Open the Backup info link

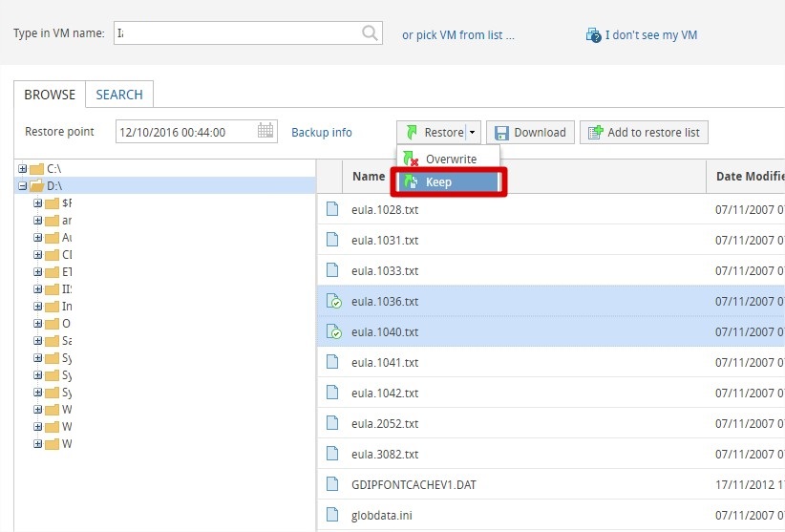(x=321, y=132)
